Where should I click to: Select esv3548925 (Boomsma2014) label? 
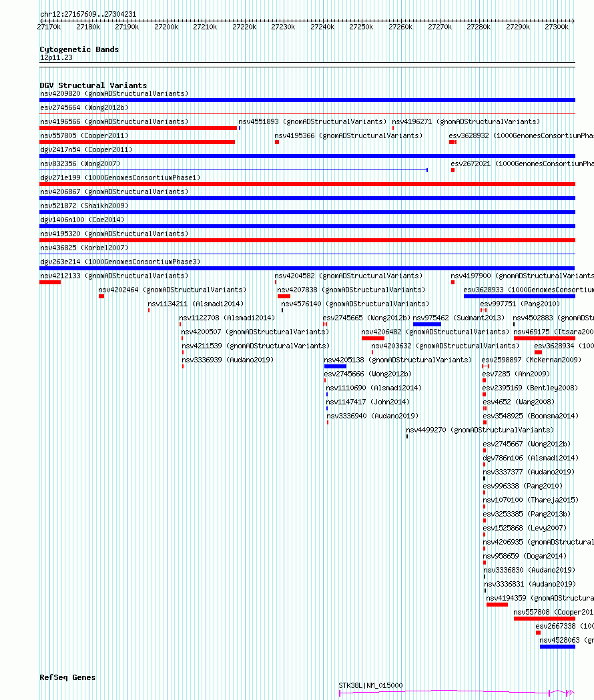[x=531, y=416]
